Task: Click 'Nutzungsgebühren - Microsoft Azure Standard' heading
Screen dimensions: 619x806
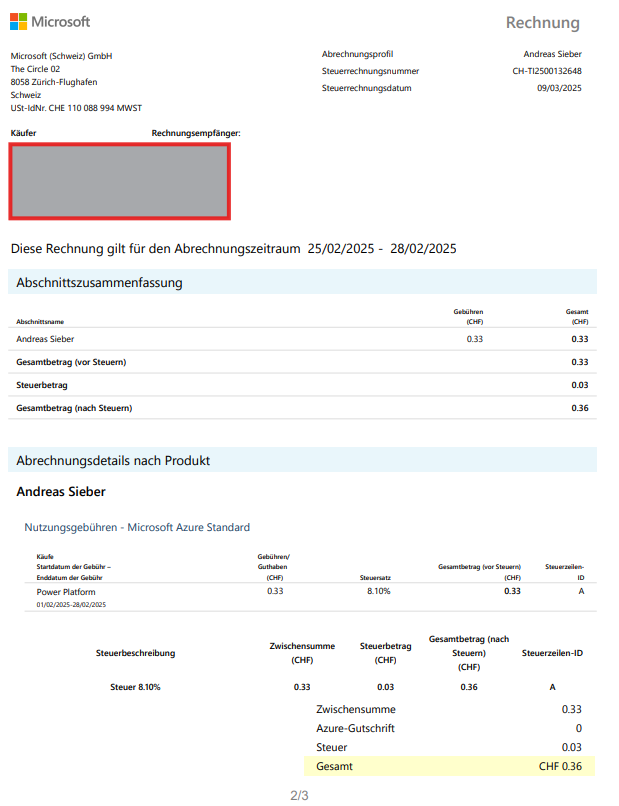Action: point(137,527)
